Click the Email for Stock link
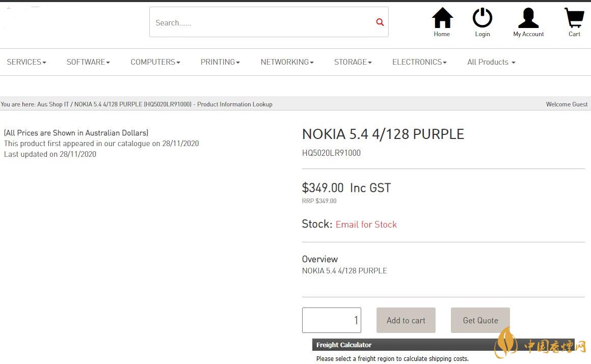591x364 pixels. [x=366, y=225]
